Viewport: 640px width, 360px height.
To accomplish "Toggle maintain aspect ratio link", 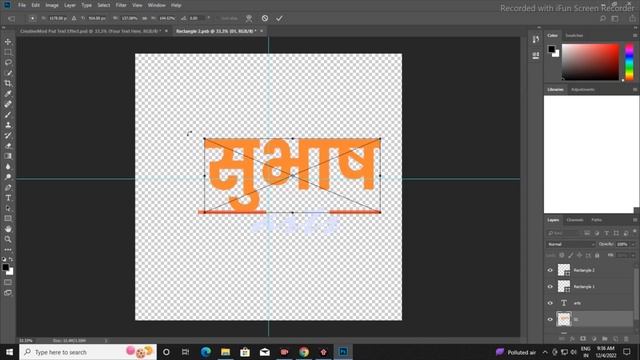I will pyautogui.click(x=144, y=18).
